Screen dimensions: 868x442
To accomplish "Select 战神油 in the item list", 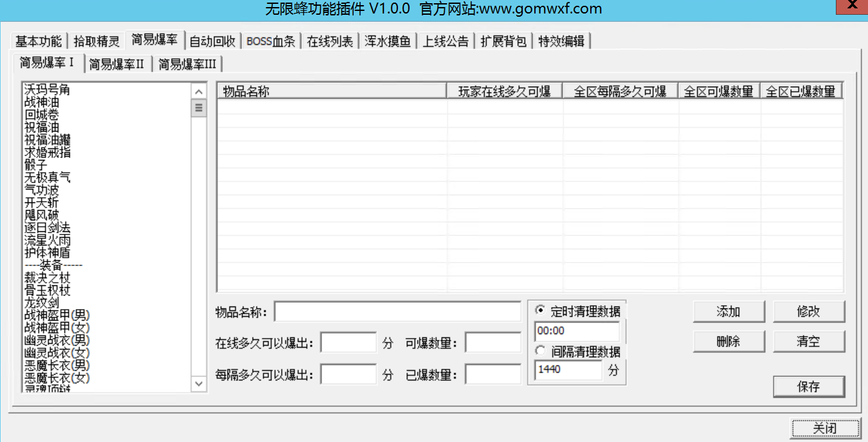I will [x=42, y=102].
